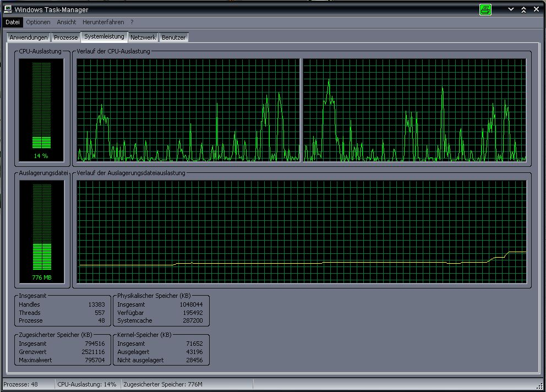
Task: Click Zugesicherter Speicher Insgesamt value 794516
Action: (x=95, y=344)
